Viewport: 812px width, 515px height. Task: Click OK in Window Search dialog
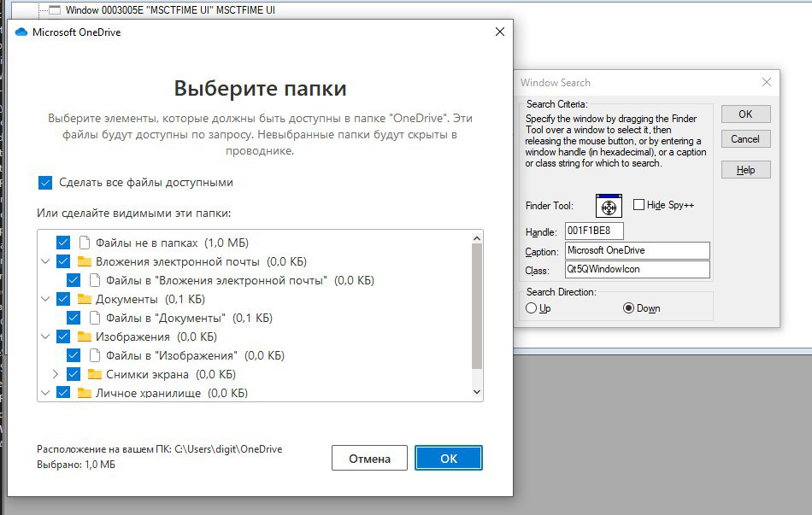[745, 114]
